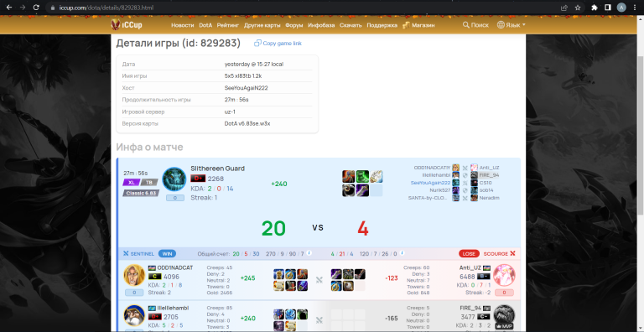Click the small hero icon next to CS10

[x=474, y=183]
